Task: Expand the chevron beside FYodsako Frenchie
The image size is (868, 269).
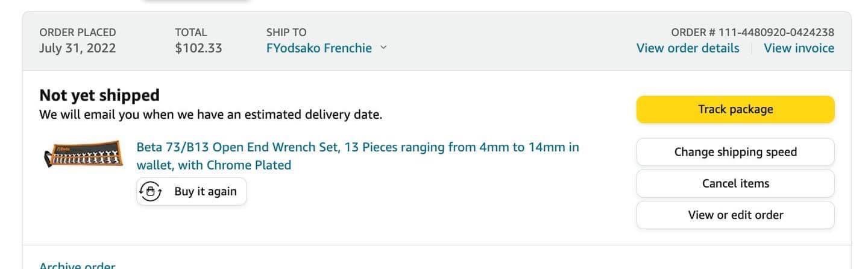Action: pos(383,48)
